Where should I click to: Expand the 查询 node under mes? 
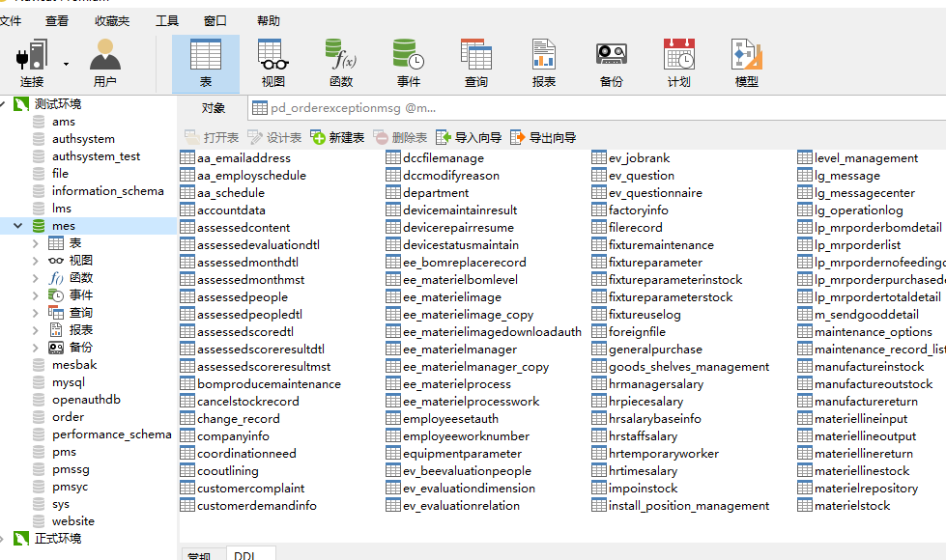pos(35,314)
